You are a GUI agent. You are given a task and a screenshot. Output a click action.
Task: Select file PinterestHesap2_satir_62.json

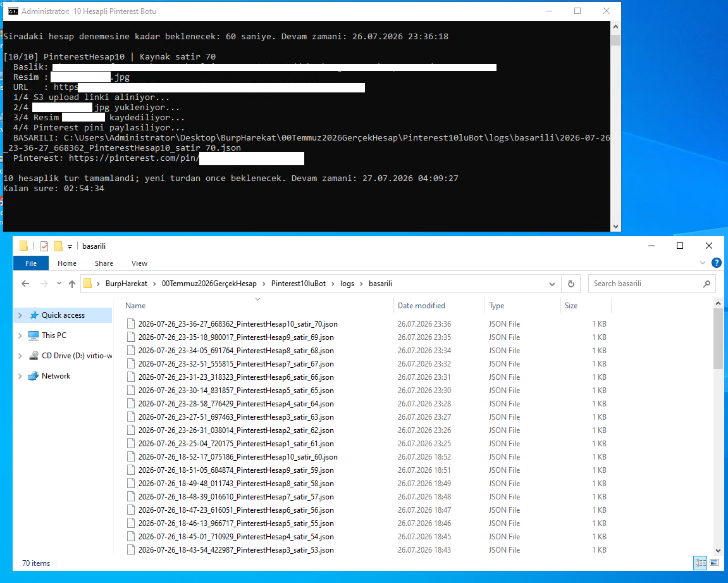[x=236, y=430]
